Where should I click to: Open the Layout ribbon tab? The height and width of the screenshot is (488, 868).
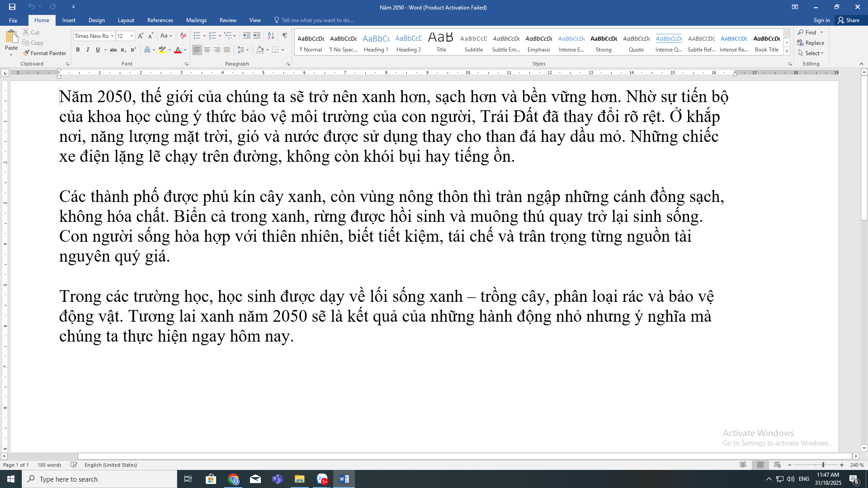[126, 20]
